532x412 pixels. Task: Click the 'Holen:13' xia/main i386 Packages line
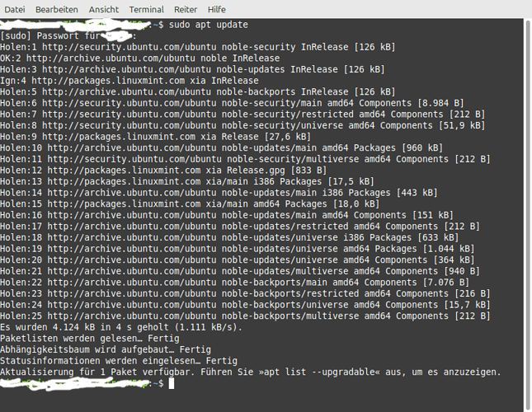tap(187, 181)
